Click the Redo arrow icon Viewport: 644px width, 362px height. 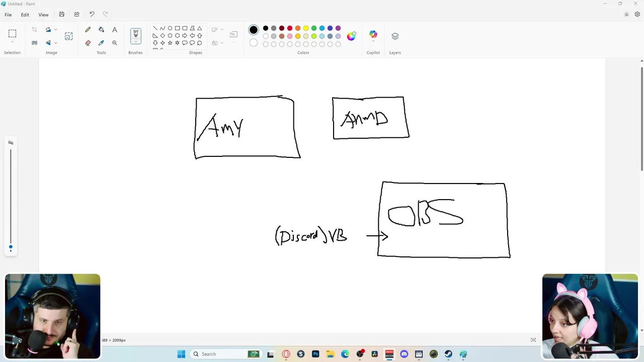pos(105,15)
